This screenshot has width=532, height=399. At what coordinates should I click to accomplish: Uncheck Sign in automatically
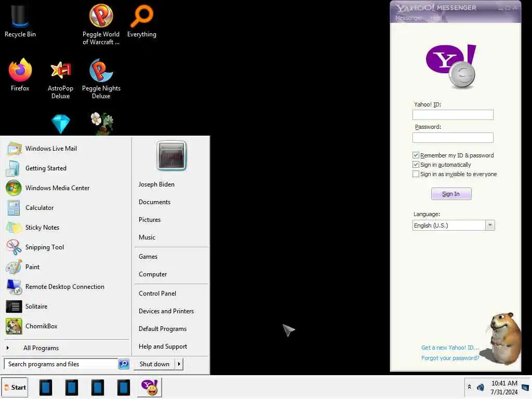(x=416, y=165)
